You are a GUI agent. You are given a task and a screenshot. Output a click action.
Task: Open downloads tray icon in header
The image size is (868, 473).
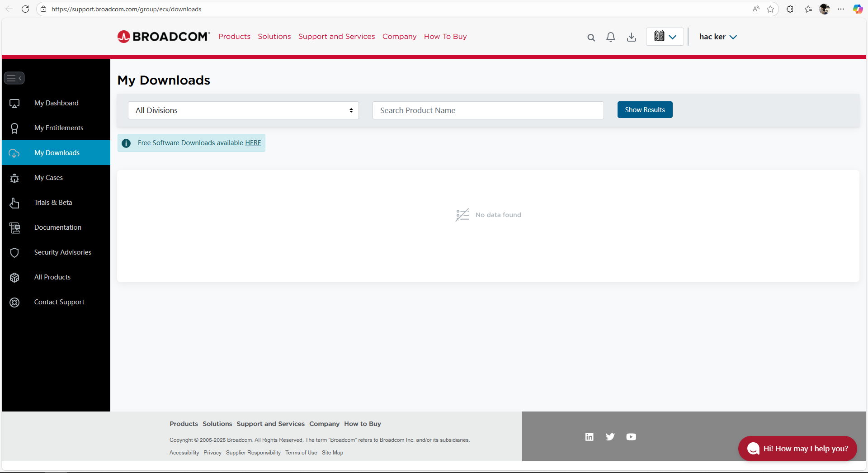632,37
